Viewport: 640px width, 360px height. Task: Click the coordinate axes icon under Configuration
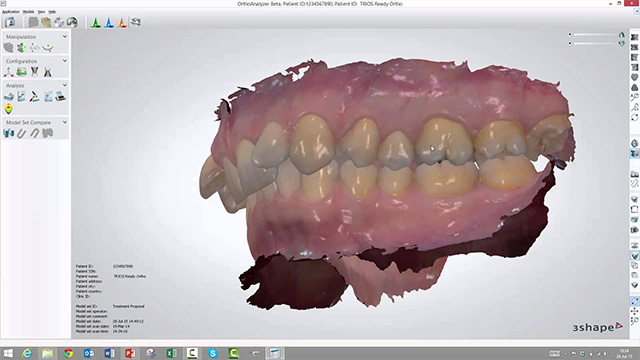coord(9,72)
